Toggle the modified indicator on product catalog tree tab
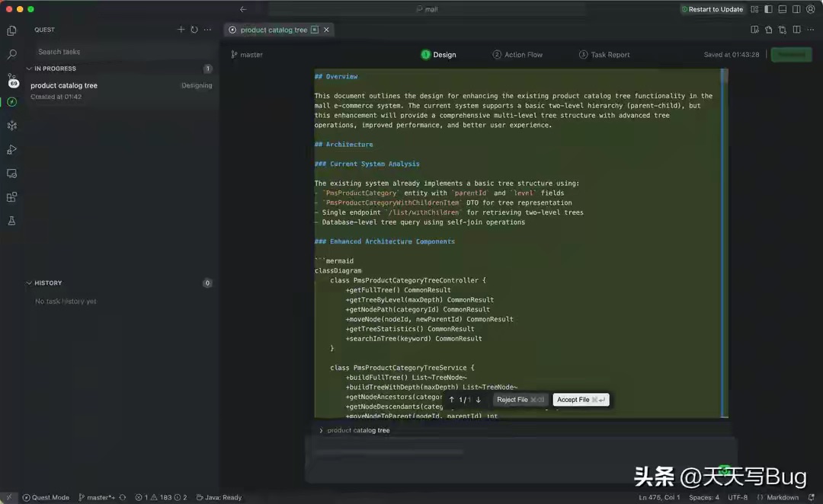823x504 pixels. point(315,30)
